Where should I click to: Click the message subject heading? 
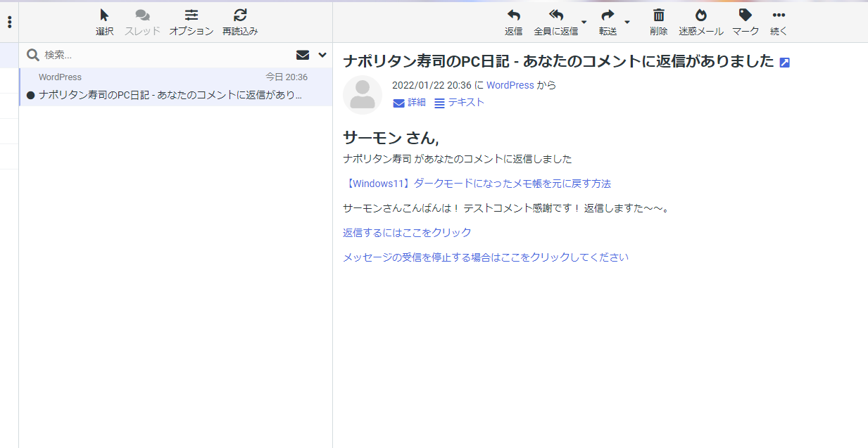[x=559, y=61]
